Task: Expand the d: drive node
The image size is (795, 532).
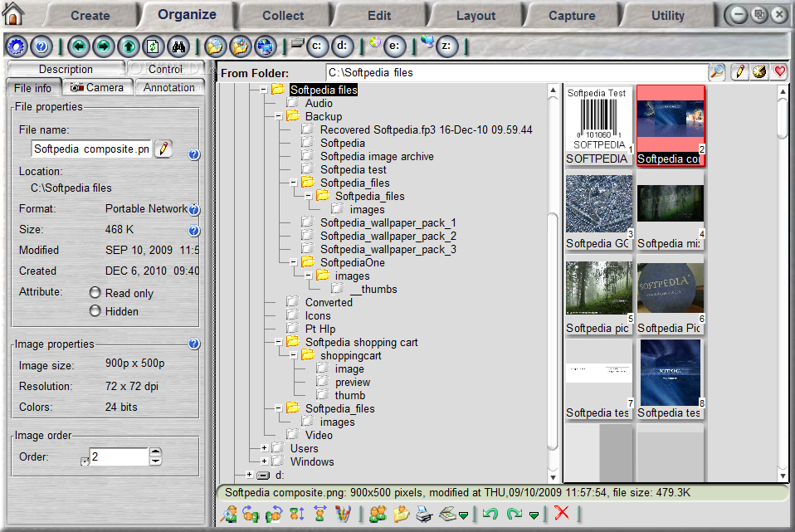Action: point(249,475)
